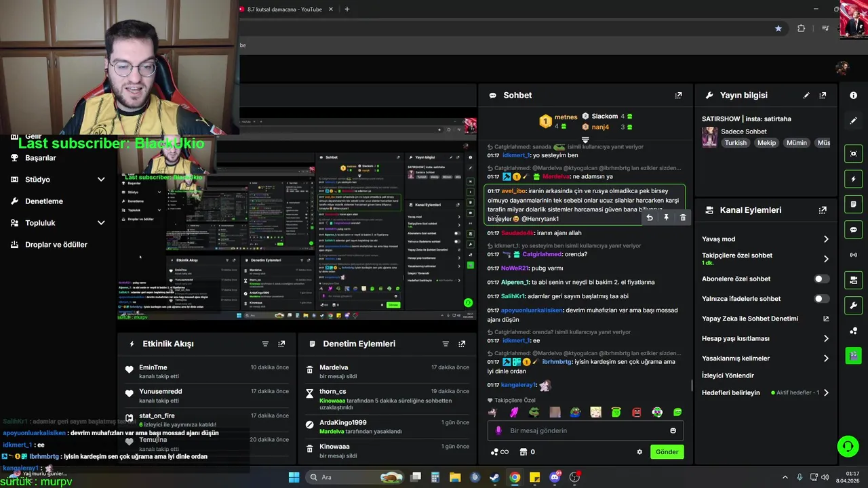868x488 pixels.
Task: Expand the Topluluk sidebar menu
Action: pyautogui.click(x=101, y=223)
